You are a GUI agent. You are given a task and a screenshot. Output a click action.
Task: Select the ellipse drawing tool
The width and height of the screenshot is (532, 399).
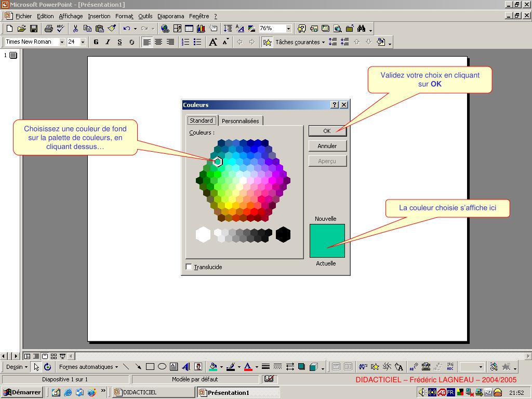(162, 367)
